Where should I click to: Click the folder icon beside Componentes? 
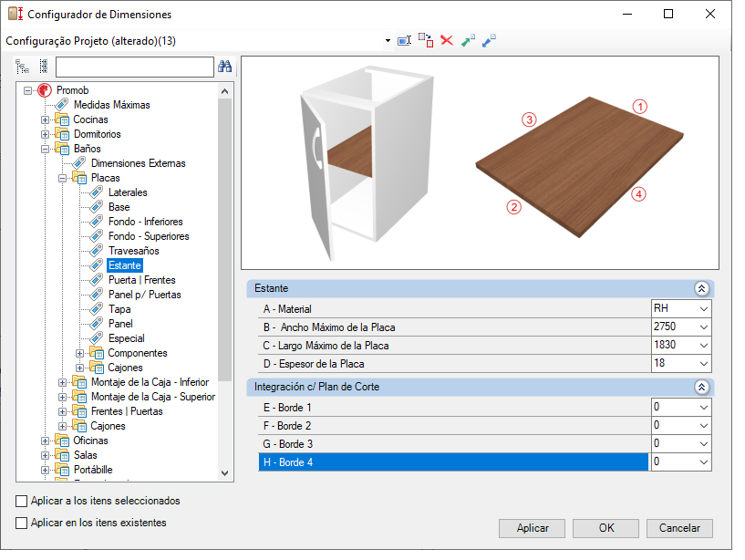click(97, 353)
